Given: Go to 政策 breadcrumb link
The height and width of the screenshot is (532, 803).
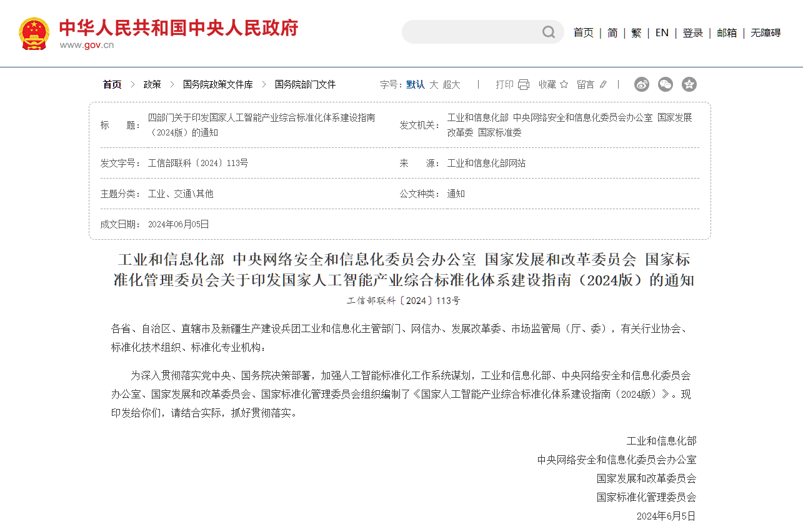Looking at the screenshot, I should click(152, 84).
